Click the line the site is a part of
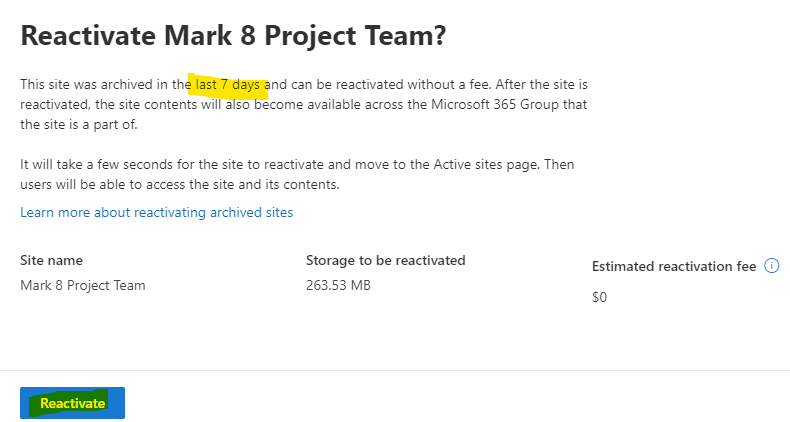The width and height of the screenshot is (790, 422). tap(79, 124)
